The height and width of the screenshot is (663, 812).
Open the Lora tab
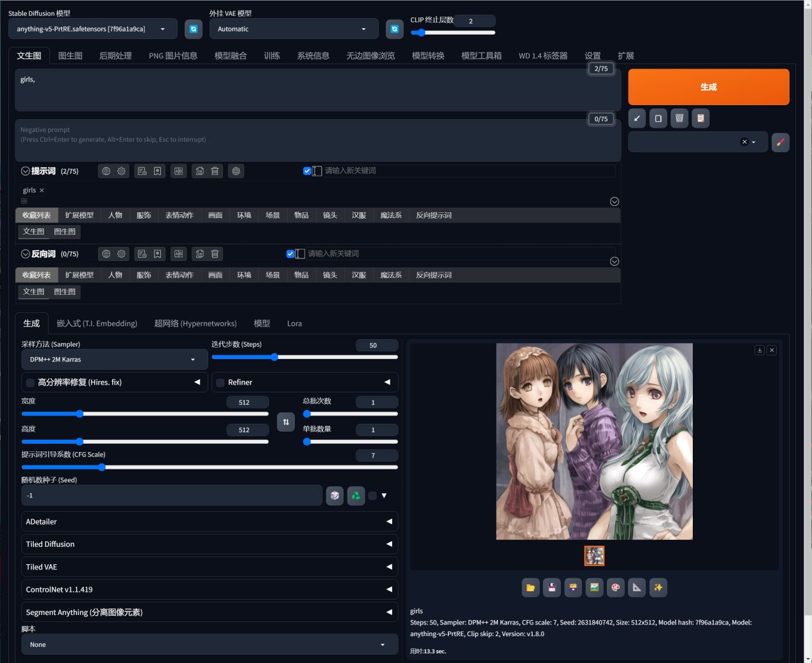click(294, 324)
